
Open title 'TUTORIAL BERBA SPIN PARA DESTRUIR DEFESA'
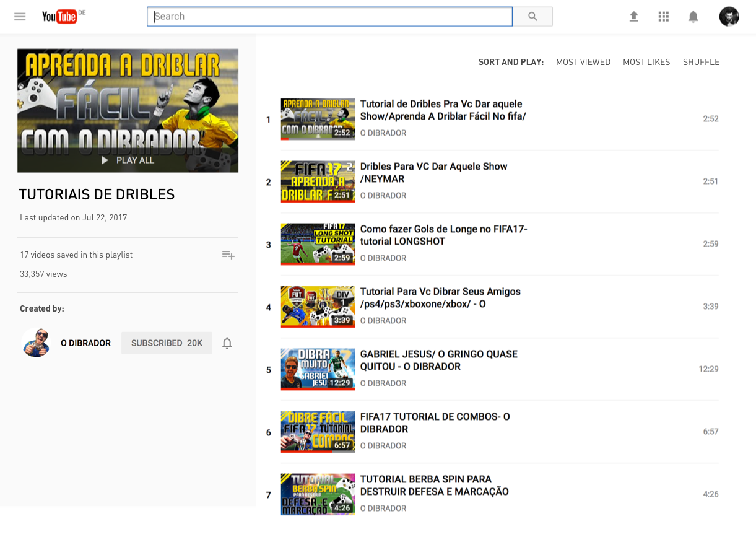435,486
